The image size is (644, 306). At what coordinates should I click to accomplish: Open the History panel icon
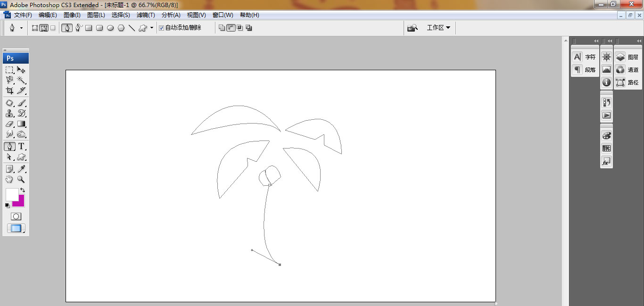pos(606,102)
